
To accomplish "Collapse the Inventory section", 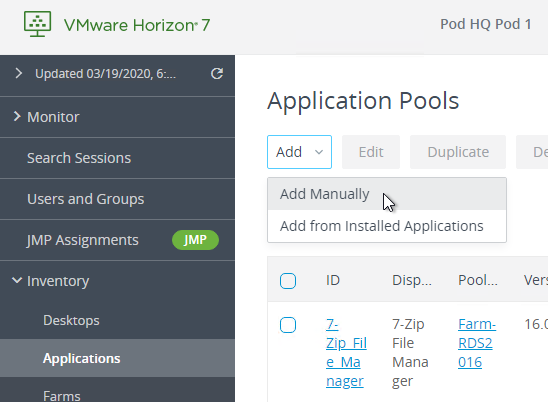I will coord(17,280).
